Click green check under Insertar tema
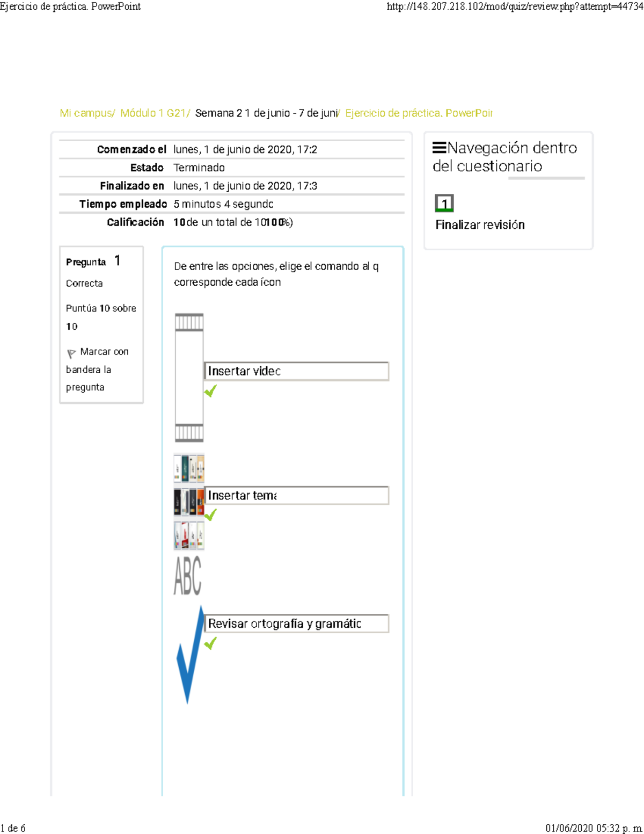Image resolution: width=644 pixels, height=834 pixels. tap(210, 515)
